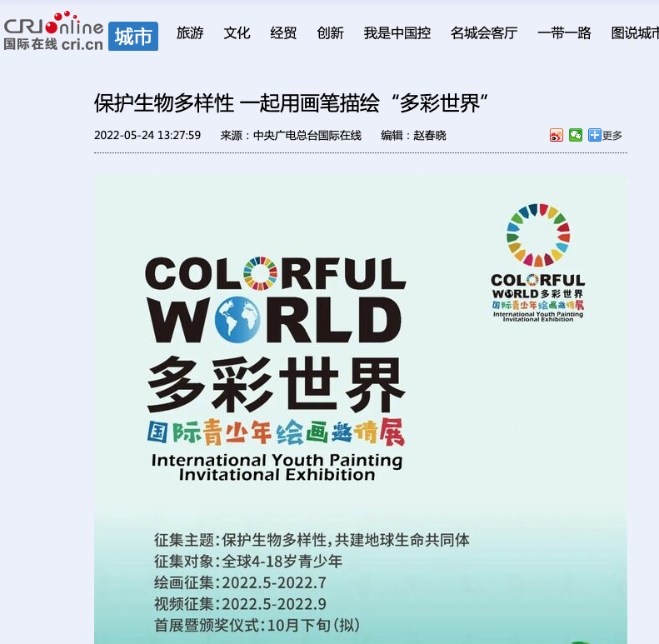This screenshot has height=644, width=659.
Task: Share article via WeChat icon
Action: [x=576, y=135]
